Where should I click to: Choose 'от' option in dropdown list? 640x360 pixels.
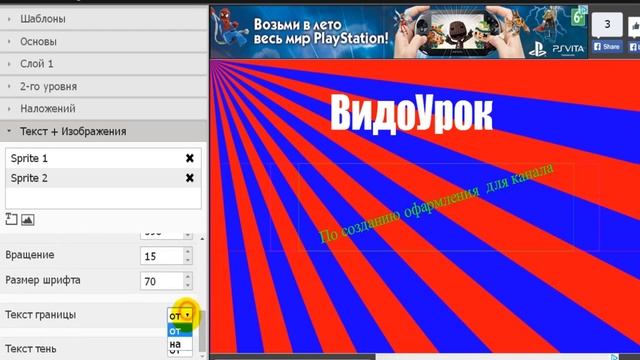[x=180, y=330]
